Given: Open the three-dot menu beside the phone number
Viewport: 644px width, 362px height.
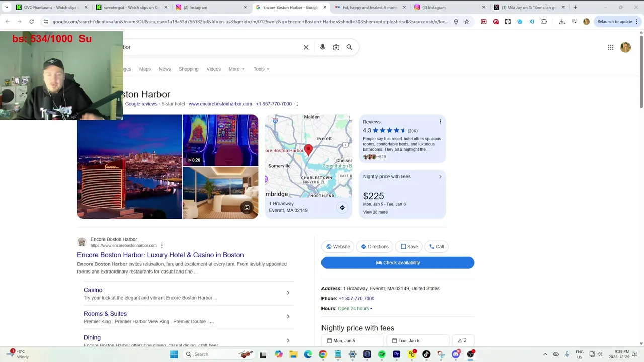Looking at the screenshot, I should [x=297, y=104].
